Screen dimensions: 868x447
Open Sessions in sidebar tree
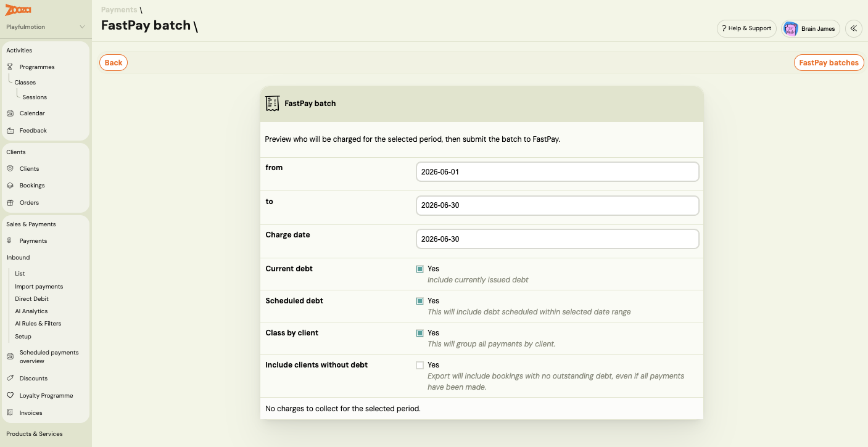35,97
